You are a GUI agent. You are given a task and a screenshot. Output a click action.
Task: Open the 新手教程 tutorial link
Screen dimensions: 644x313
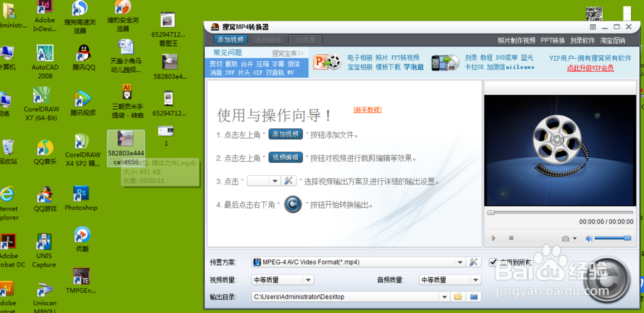click(x=368, y=109)
